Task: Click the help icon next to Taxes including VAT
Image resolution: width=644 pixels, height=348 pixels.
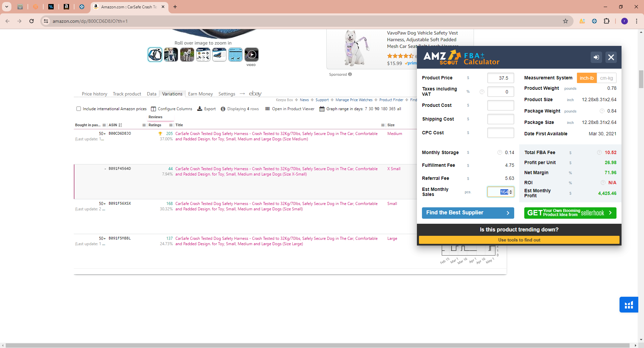Action: (x=482, y=92)
